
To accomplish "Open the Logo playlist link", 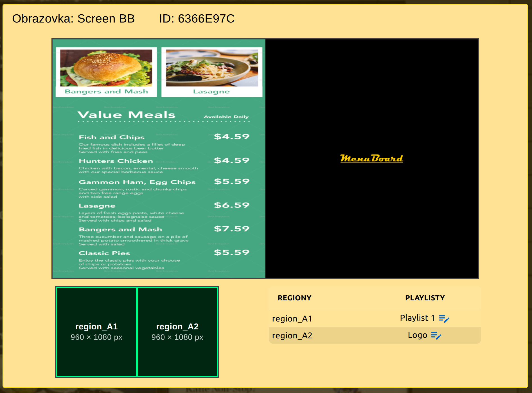I will (x=417, y=335).
